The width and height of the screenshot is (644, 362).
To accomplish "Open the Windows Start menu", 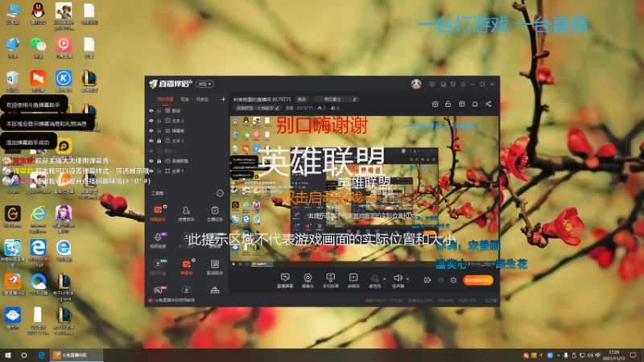I will coord(7,355).
